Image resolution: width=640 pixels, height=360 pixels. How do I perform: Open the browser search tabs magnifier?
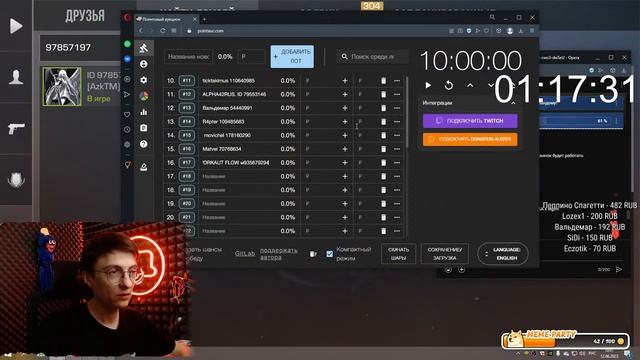[492, 18]
